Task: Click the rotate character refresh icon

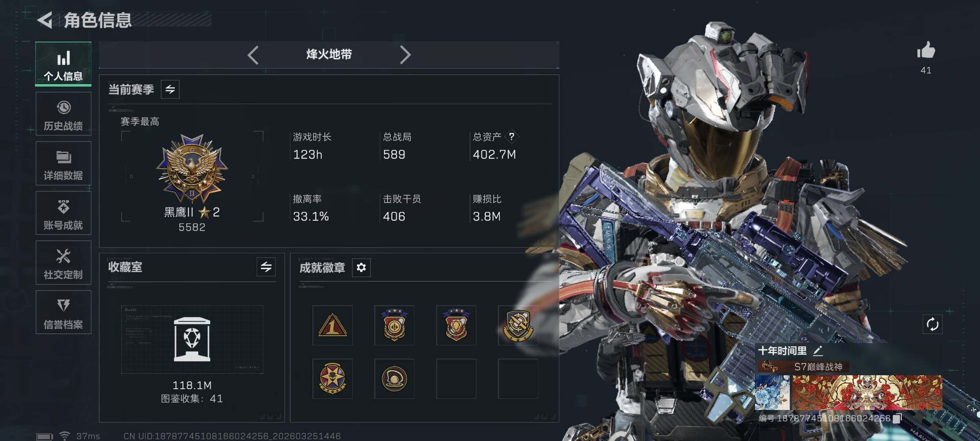Action: tap(932, 325)
